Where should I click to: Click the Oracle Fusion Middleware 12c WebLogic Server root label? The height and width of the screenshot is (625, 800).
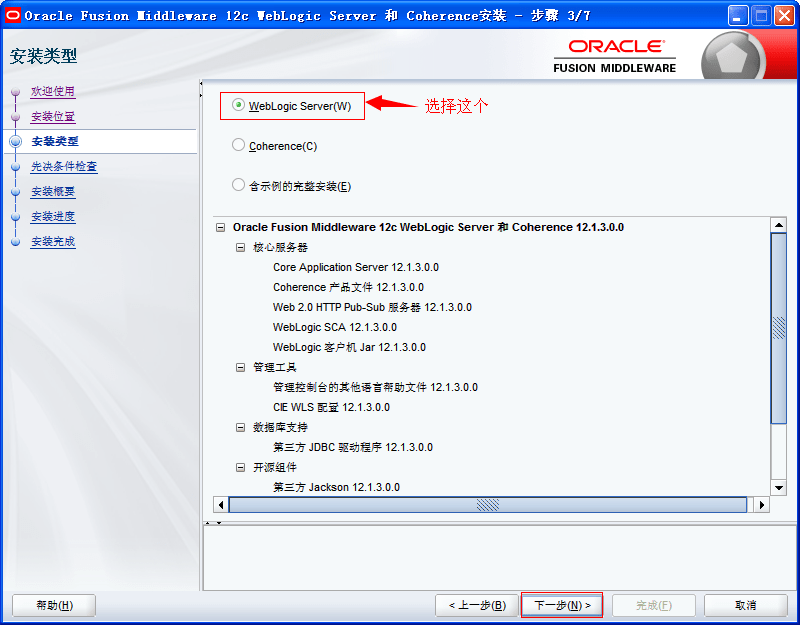(x=428, y=228)
